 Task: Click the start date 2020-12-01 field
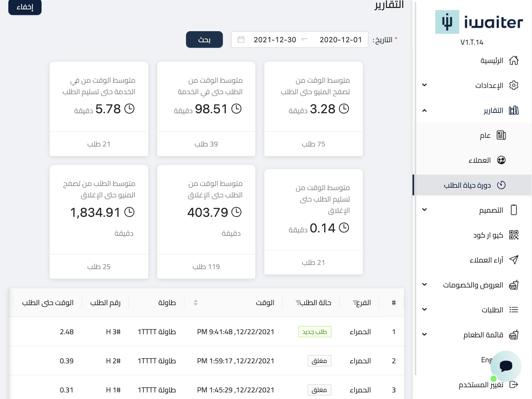pyautogui.click(x=340, y=40)
